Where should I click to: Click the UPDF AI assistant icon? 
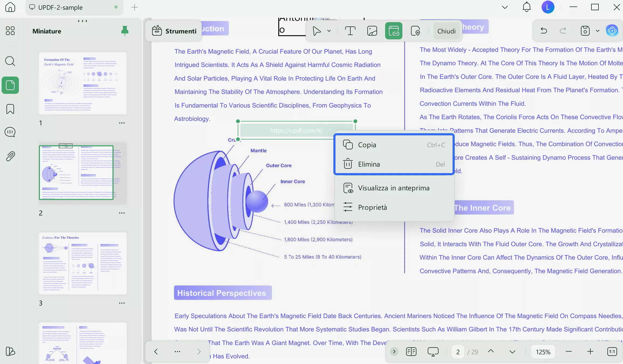point(612,31)
